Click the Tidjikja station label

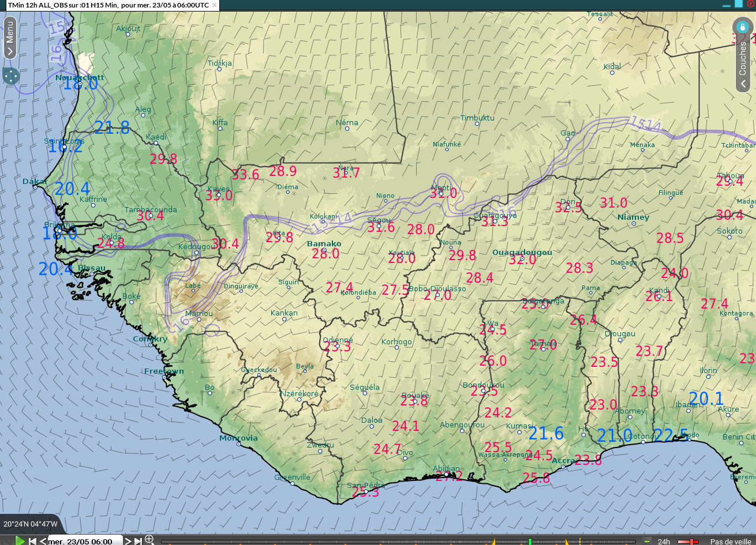click(219, 63)
